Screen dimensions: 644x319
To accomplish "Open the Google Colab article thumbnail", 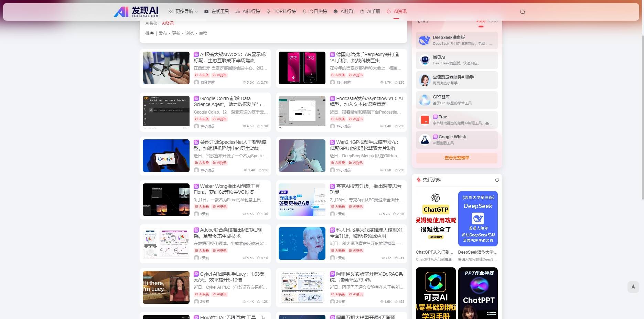I will [x=166, y=112].
